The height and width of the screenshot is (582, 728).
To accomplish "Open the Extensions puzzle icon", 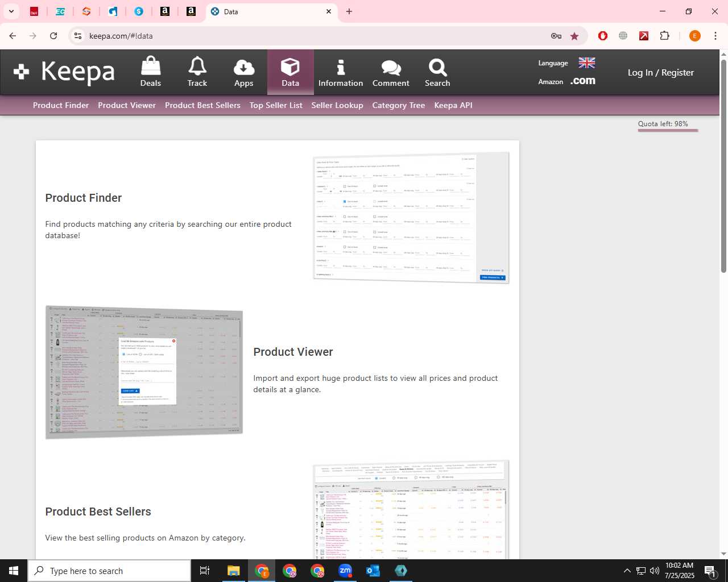I will coord(664,36).
